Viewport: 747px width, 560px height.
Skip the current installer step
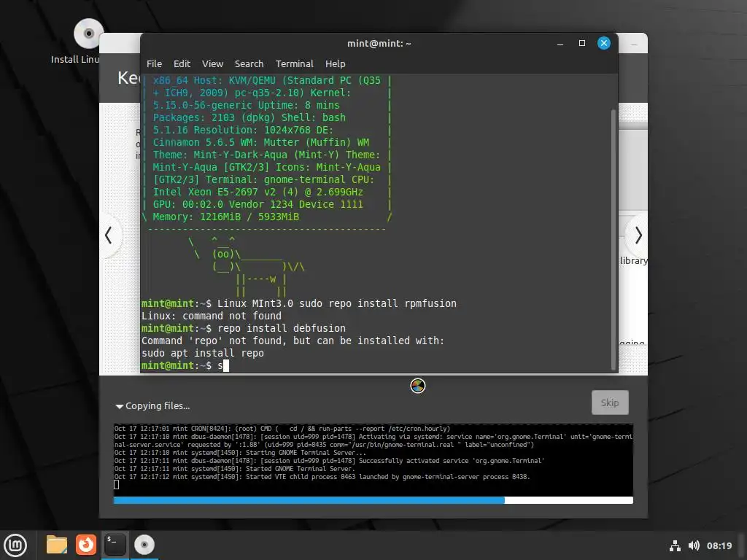pos(610,402)
